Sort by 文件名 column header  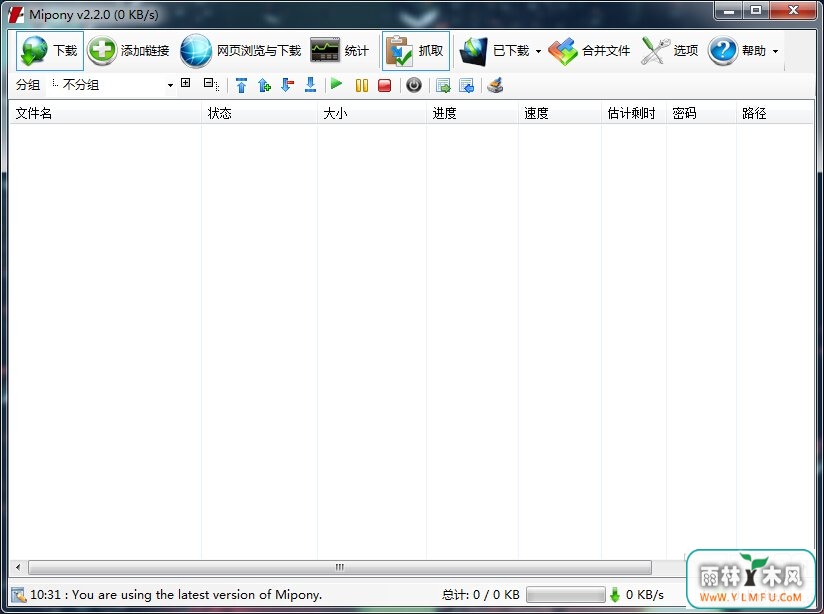[x=105, y=113]
